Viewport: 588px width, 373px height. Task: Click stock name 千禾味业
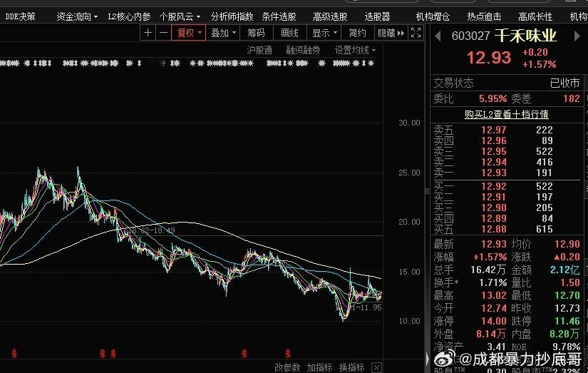point(525,36)
